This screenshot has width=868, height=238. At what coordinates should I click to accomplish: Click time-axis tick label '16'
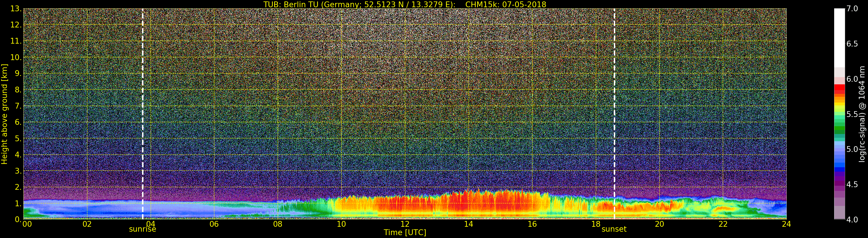[532, 224]
